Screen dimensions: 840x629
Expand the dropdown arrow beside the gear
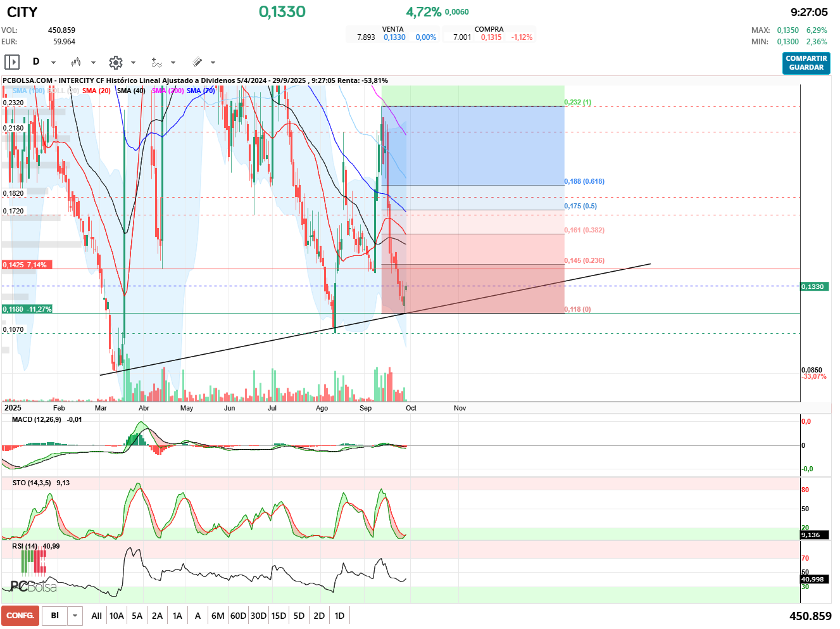coord(133,63)
